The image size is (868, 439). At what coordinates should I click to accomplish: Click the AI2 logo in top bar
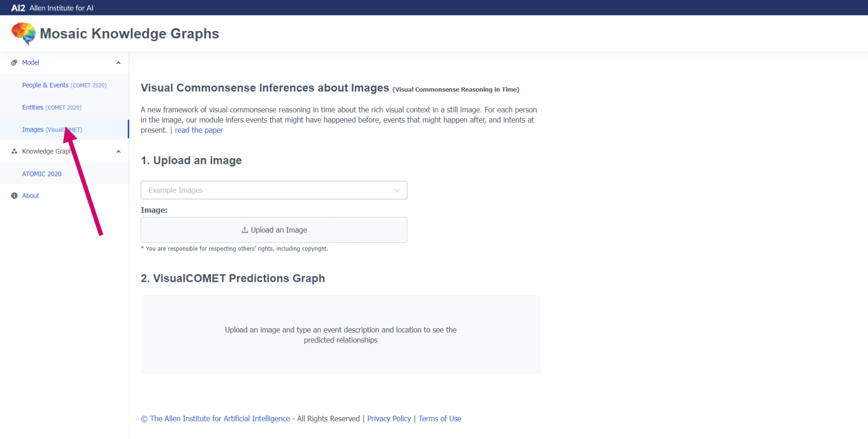click(x=18, y=8)
